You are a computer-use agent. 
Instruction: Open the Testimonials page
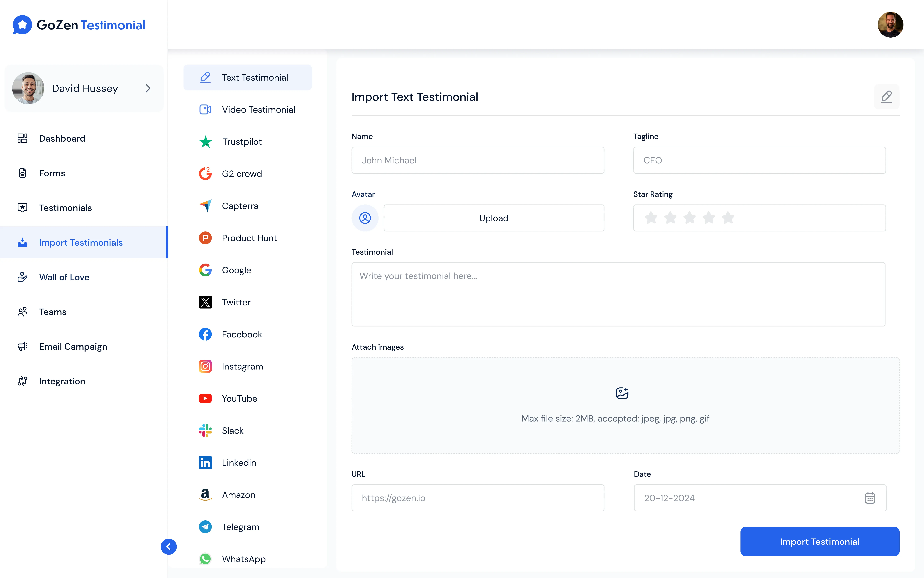pyautogui.click(x=84, y=208)
